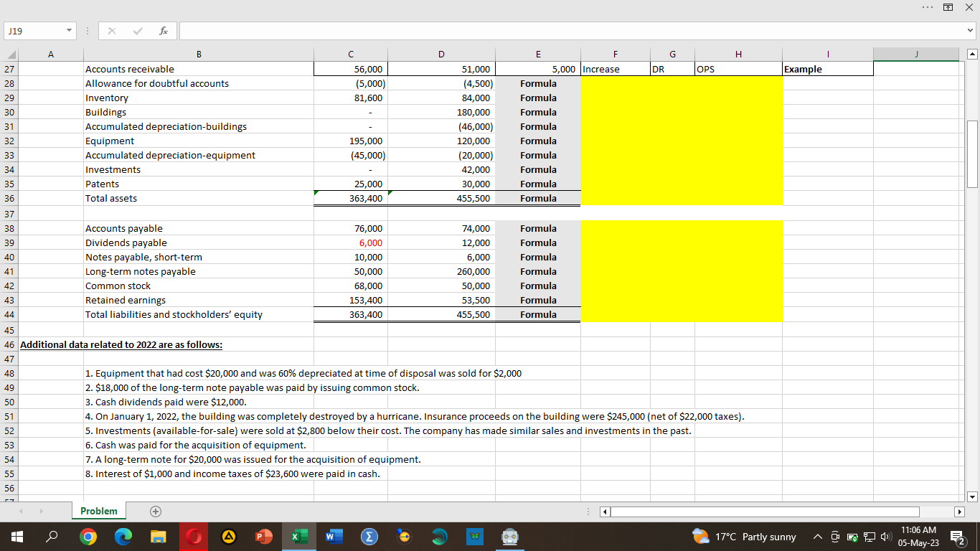Image resolution: width=980 pixels, height=551 pixels.
Task: Click vertical scrollbar down arrow
Action: click(973, 496)
